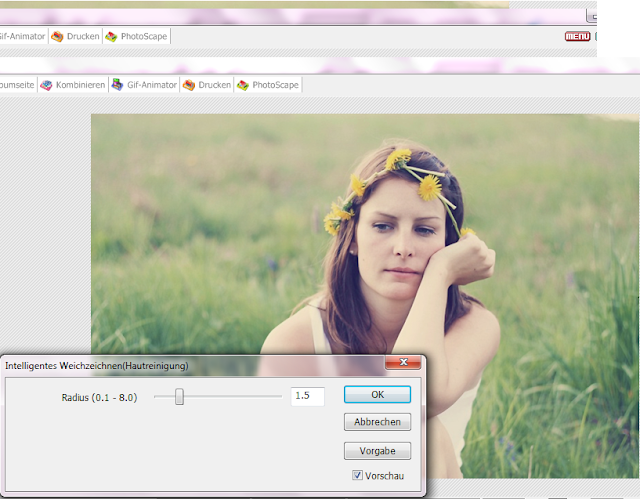Open the Kombinieren tab
The width and height of the screenshot is (640, 499).
pyautogui.click(x=80, y=85)
